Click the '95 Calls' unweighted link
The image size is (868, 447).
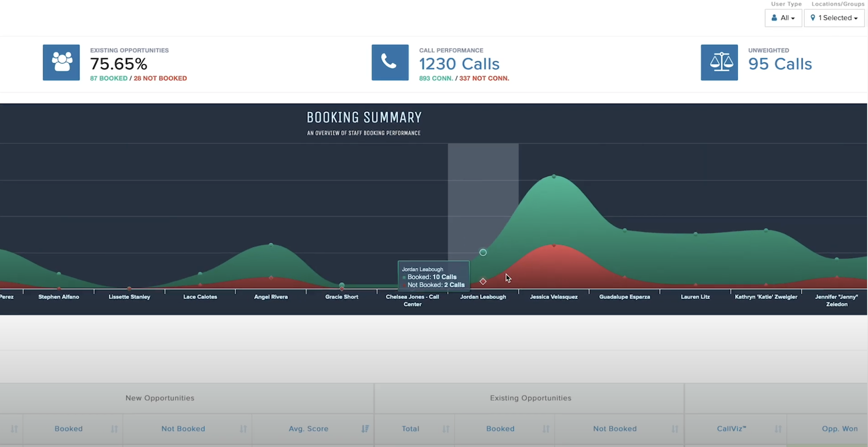point(780,64)
